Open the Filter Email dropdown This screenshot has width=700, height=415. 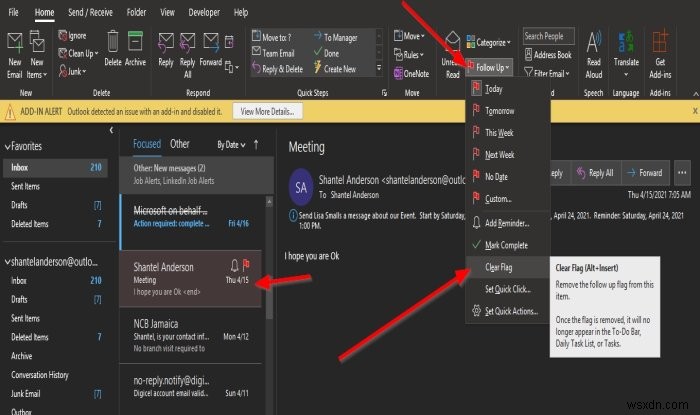(547, 73)
